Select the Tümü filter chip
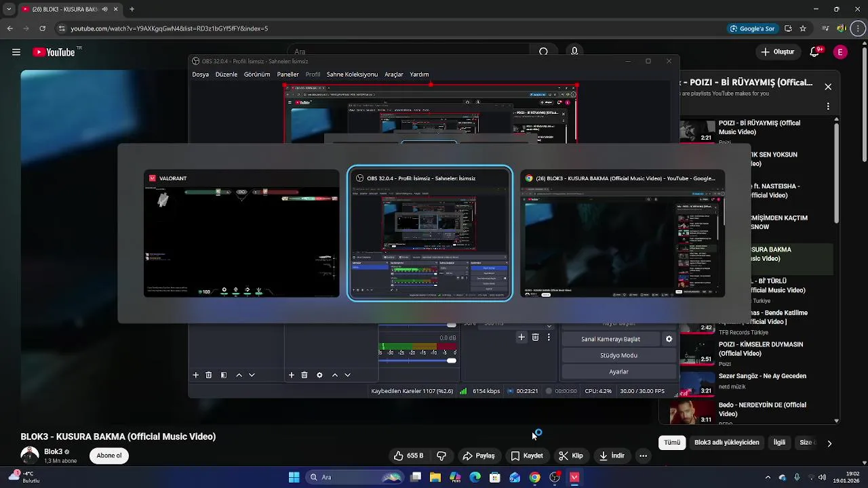This screenshot has width=868, height=488. coord(672,443)
